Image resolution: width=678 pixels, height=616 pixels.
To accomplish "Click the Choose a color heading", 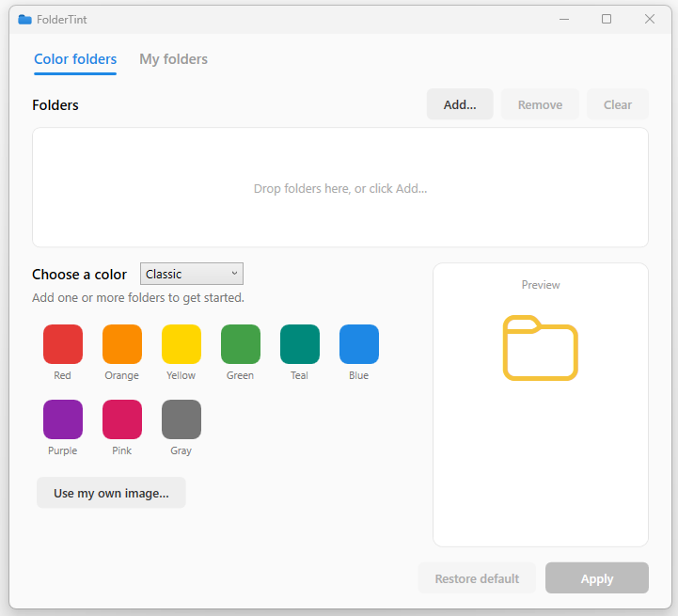I will [80, 275].
